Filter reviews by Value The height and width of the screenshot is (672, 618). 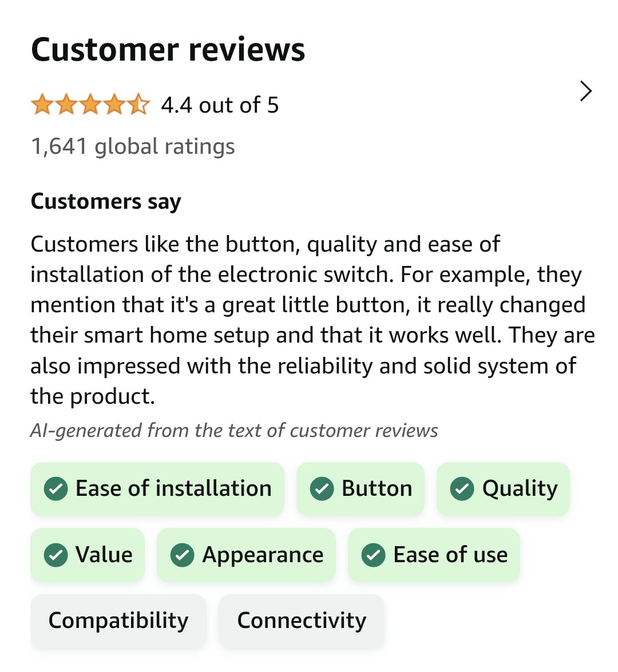click(x=88, y=555)
